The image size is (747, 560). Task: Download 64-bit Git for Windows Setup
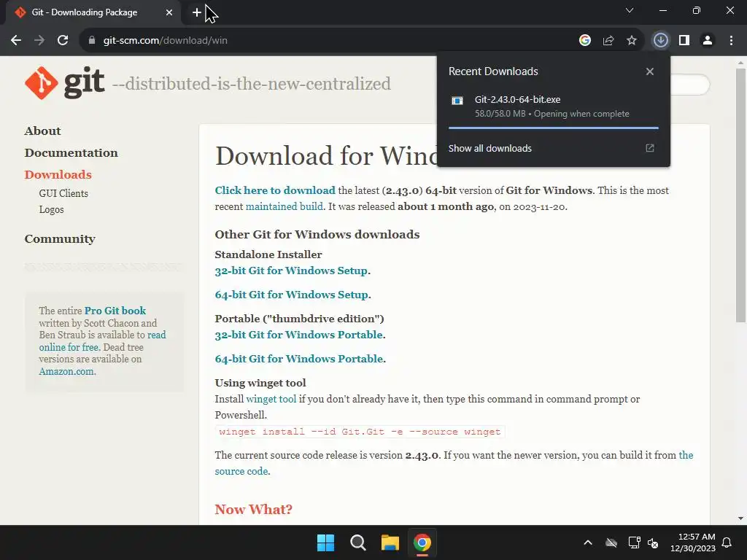click(x=291, y=295)
